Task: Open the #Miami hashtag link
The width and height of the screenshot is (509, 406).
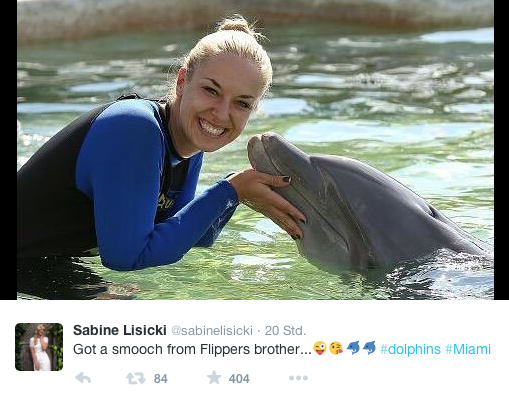Action: (468, 349)
